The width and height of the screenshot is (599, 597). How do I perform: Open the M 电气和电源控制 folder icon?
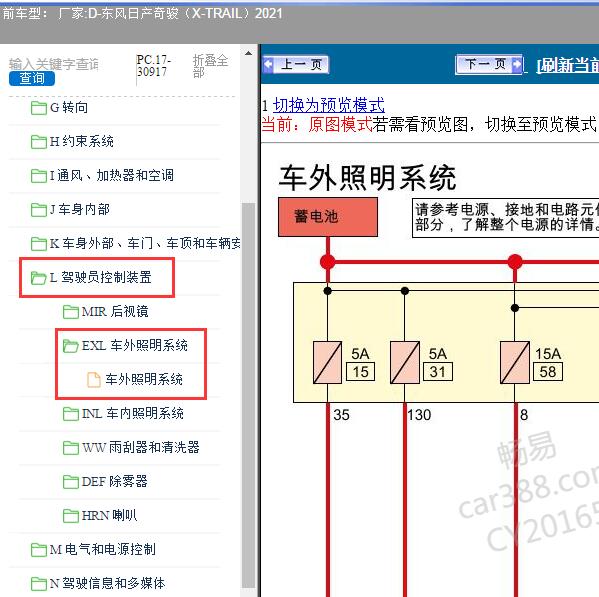[39, 550]
